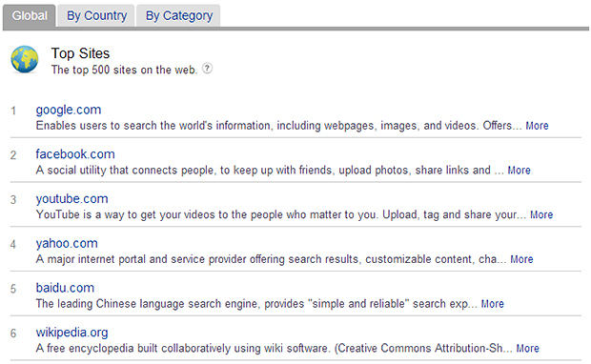591x364 pixels.
Task: Expand More for facebook.com description
Action: (519, 170)
